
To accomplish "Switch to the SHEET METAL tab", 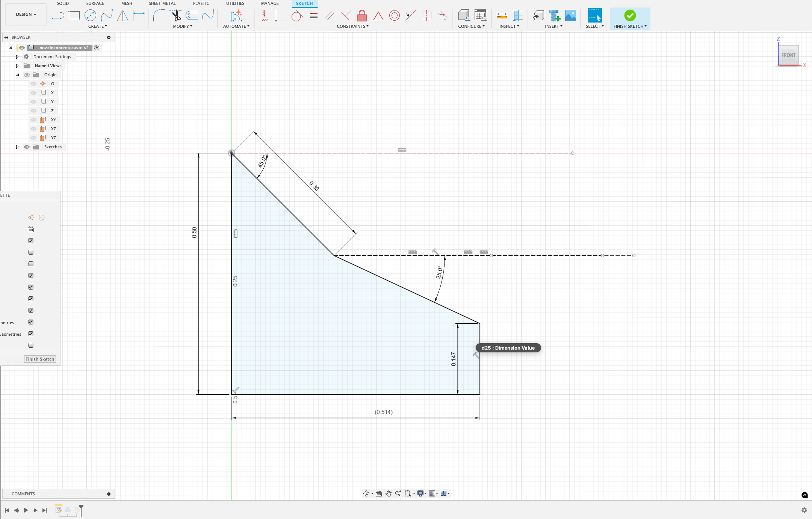I will pos(162,3).
